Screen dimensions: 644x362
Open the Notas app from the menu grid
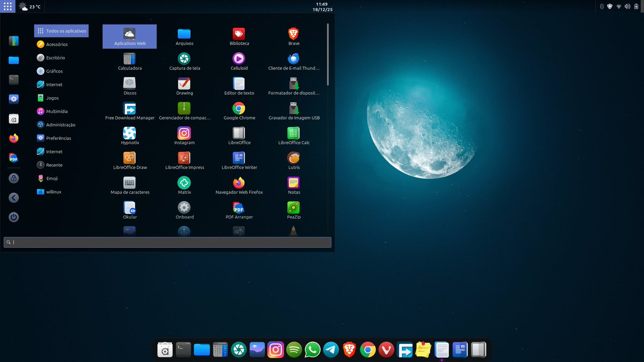294,185
